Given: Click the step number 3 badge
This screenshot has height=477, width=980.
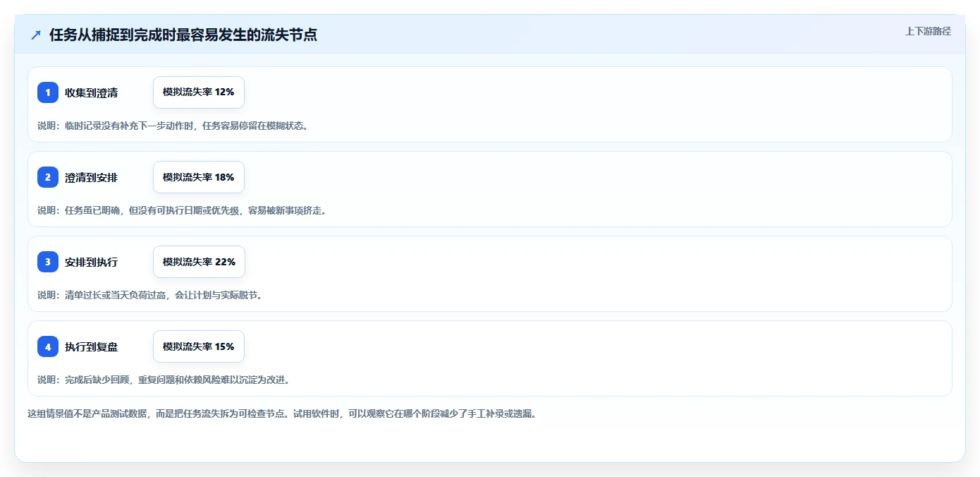Looking at the screenshot, I should click(48, 262).
